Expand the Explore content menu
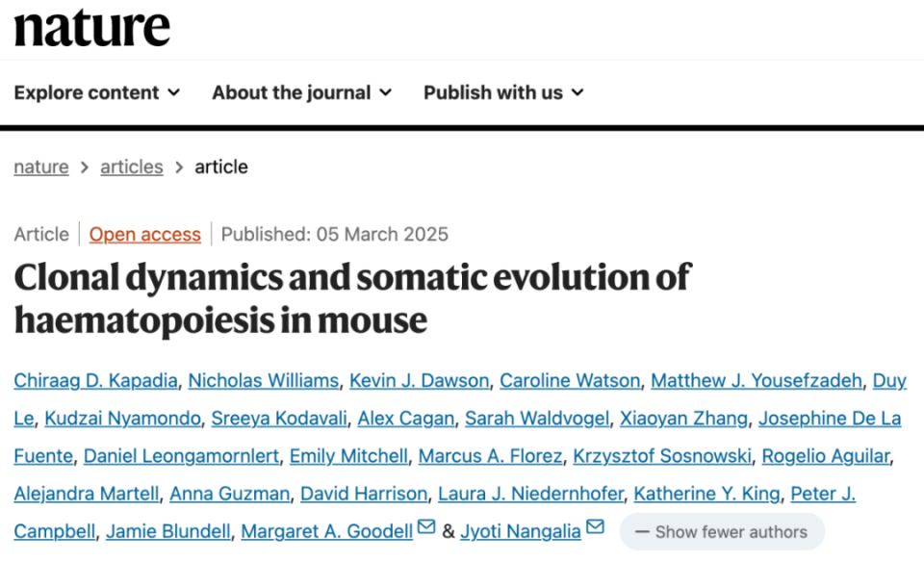 click(x=97, y=92)
